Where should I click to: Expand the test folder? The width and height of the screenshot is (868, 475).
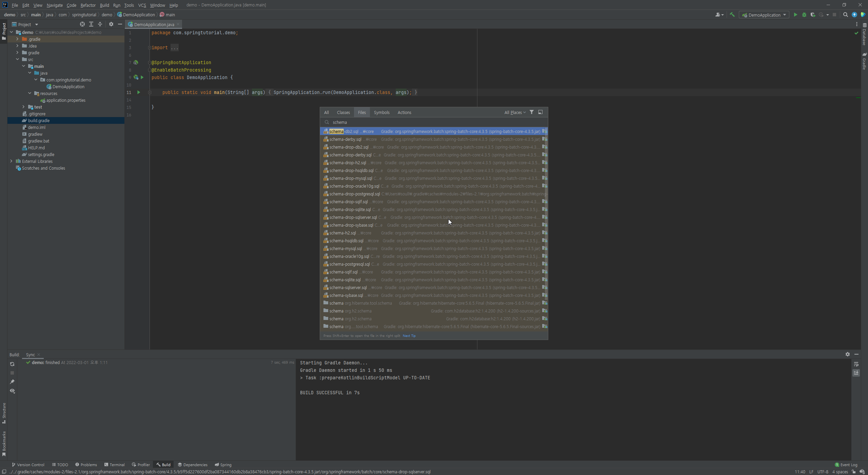coord(24,107)
